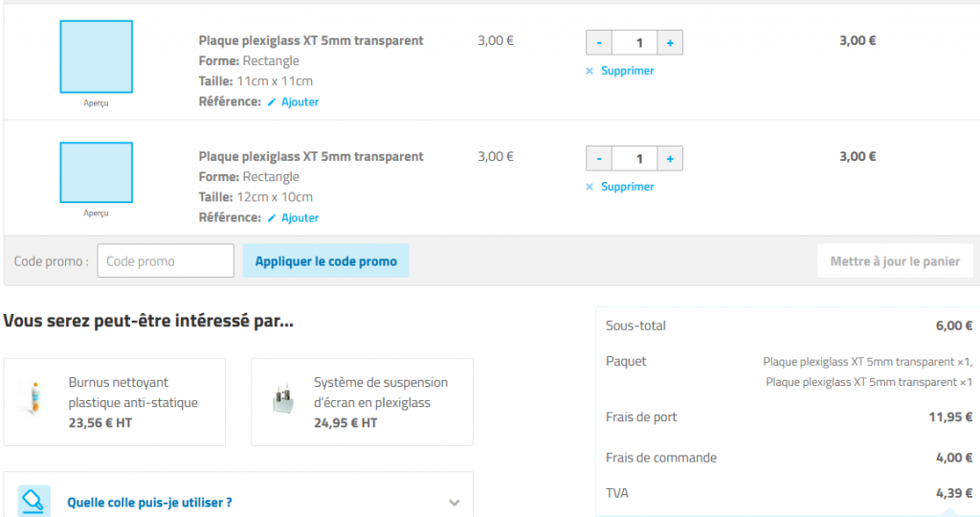Screen dimensions: 980x517
Task: Click the "Appliquer le code promo" button
Action: (x=325, y=261)
